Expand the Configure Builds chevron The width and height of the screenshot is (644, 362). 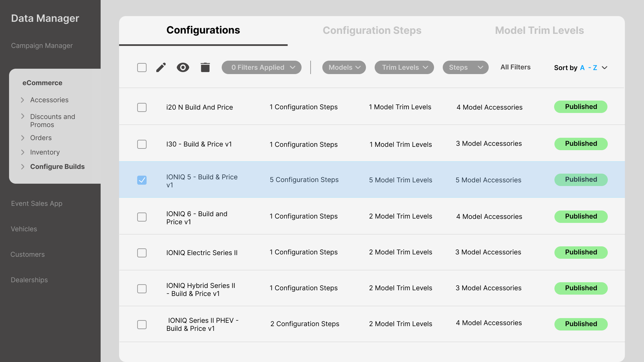(x=22, y=167)
